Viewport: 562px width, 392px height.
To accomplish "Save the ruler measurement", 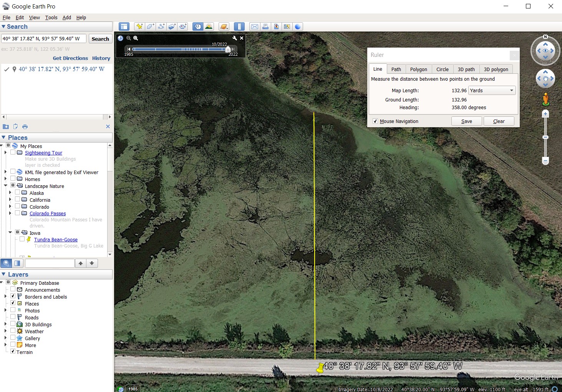I will [x=467, y=121].
